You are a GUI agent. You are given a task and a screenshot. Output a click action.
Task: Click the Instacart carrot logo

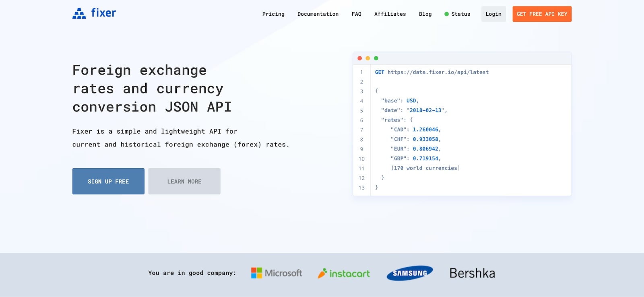tap(322, 273)
